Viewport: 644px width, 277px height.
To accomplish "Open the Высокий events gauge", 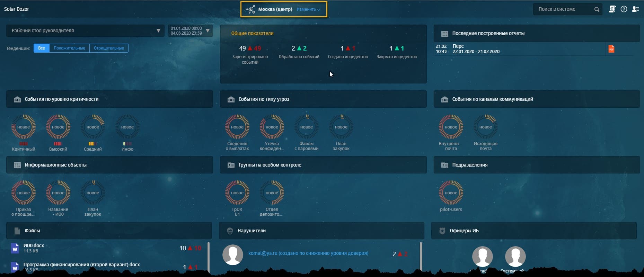I will coord(58,127).
